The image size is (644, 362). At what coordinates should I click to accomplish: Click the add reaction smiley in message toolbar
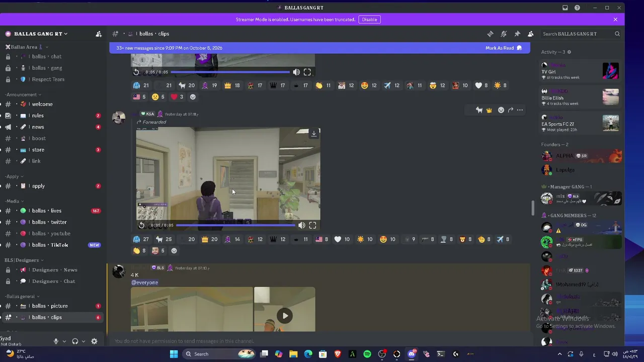(x=501, y=110)
